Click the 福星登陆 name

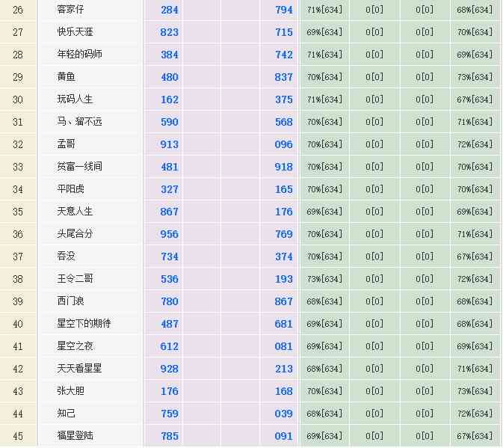coord(75,436)
